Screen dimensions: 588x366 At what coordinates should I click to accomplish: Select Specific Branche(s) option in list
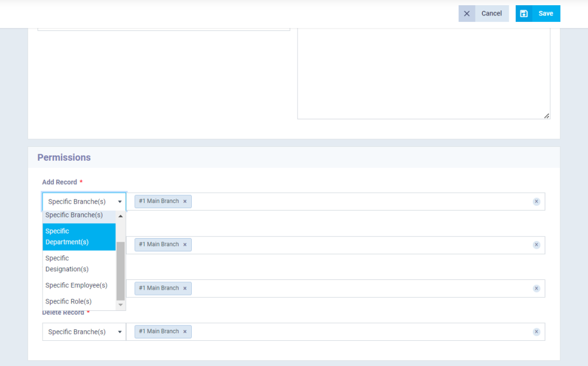(x=79, y=215)
